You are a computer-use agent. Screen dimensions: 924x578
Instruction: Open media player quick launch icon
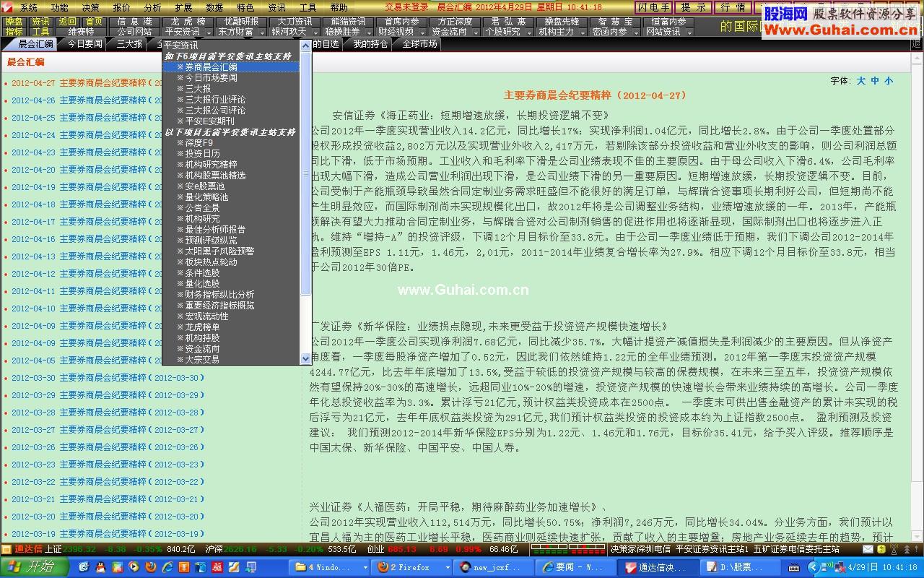(134, 568)
